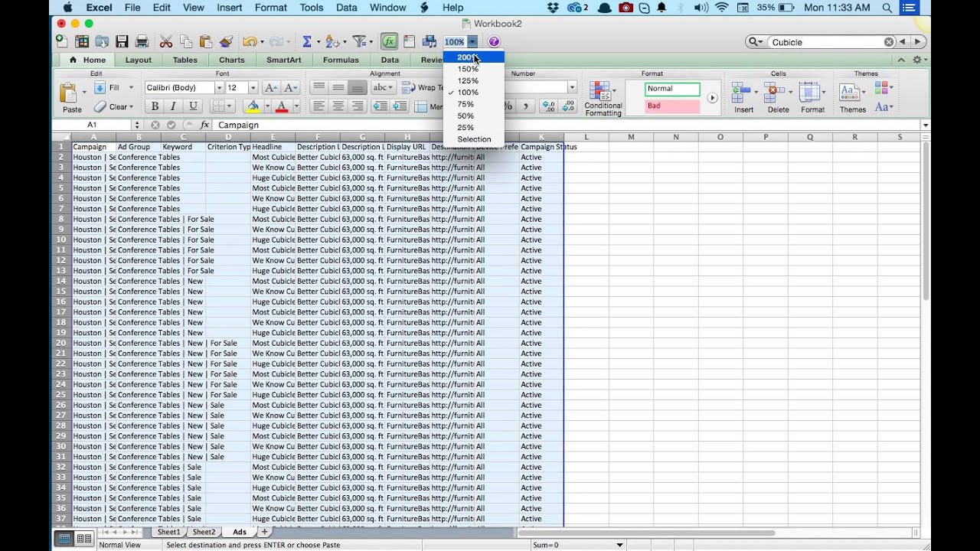Open the Data menu in menu bar
Image resolution: width=980 pixels, height=551 pixels.
coord(347,8)
